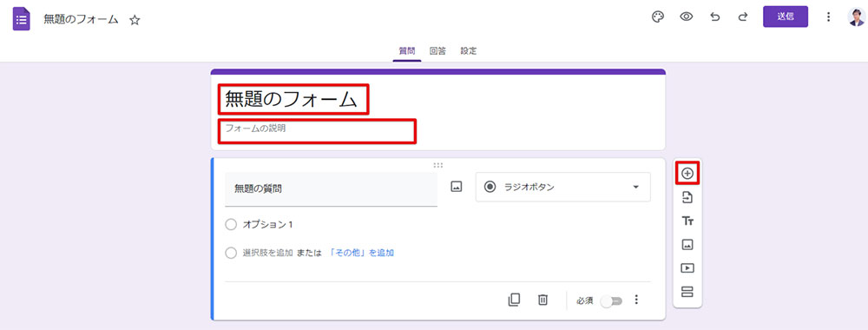The width and height of the screenshot is (868, 330).
Task: Add a video from the side toolbar
Action: point(687,268)
